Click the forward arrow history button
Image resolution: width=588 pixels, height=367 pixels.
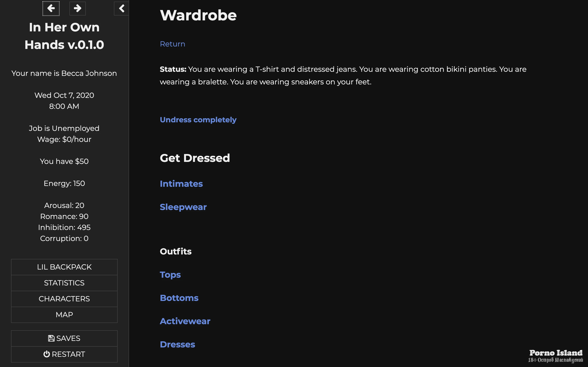(77, 9)
